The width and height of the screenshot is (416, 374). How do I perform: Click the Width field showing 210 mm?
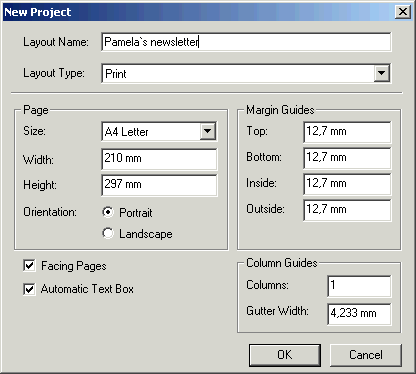click(x=159, y=159)
